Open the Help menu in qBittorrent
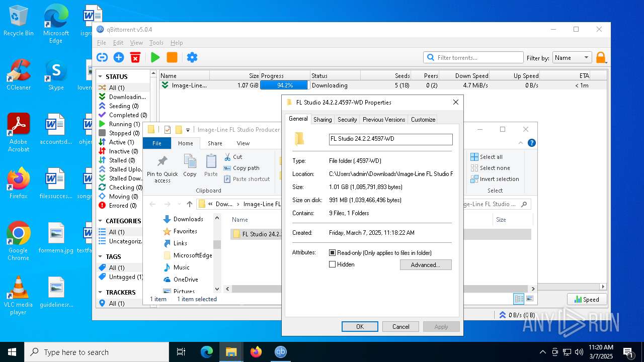The height and width of the screenshot is (362, 644). (177, 43)
